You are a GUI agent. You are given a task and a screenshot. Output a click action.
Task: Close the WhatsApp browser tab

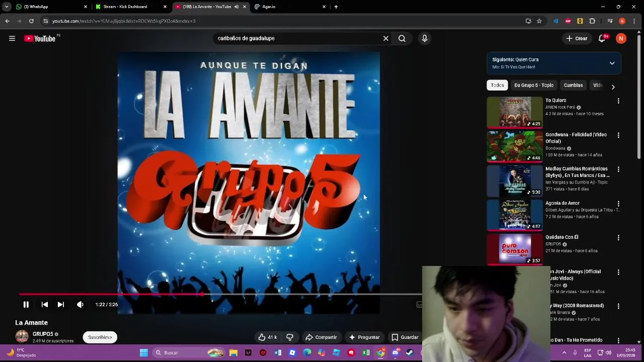[86, 7]
